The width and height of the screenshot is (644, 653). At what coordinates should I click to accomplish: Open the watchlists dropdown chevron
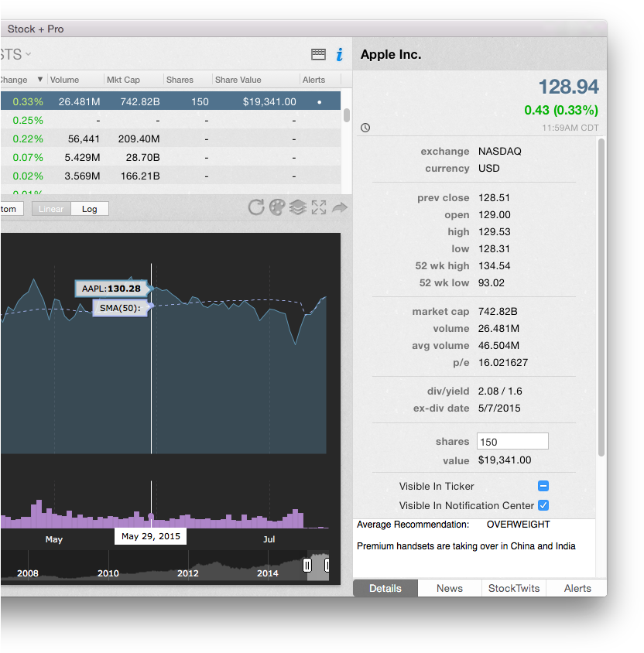[x=28, y=54]
